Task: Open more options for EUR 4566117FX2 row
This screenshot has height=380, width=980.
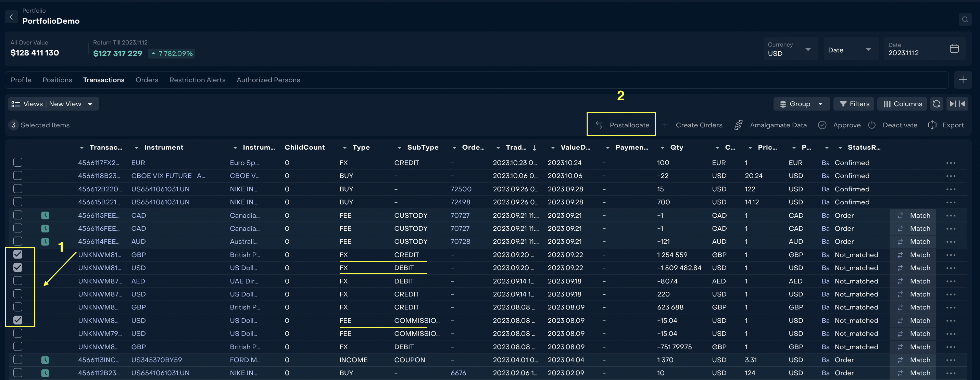Action: 951,163
